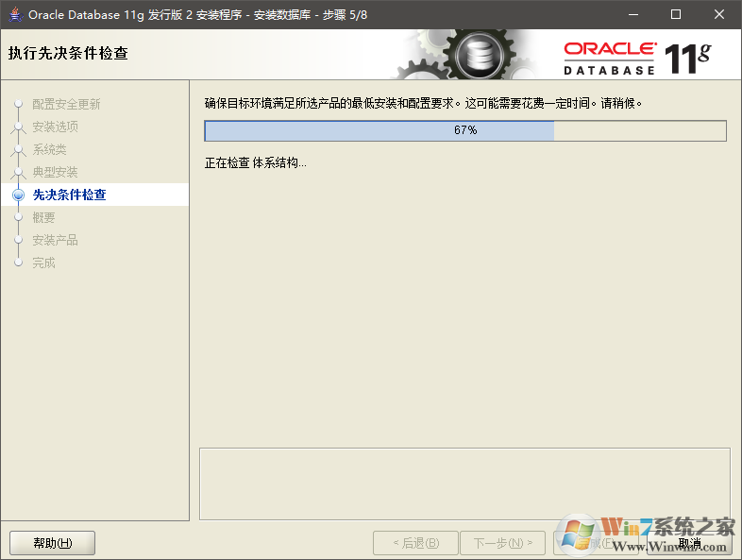The width and height of the screenshot is (742, 560).
Task: Maximize the Oracle installer window
Action: tap(676, 15)
